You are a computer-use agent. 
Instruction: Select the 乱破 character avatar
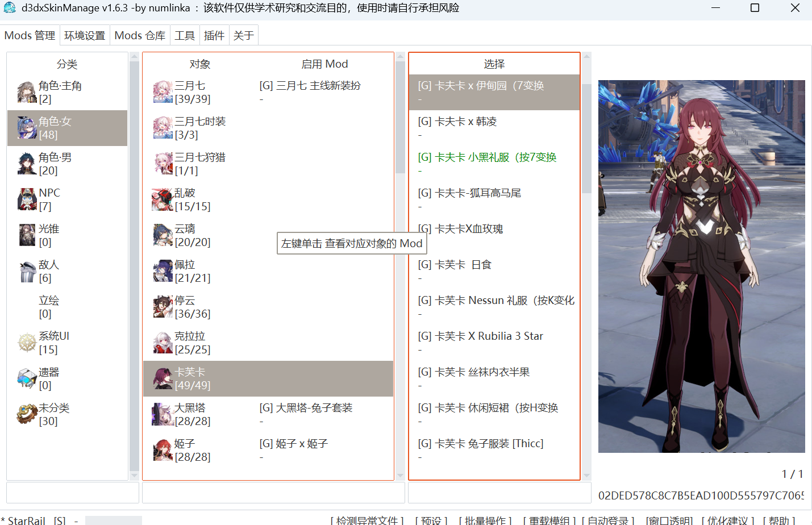click(163, 200)
